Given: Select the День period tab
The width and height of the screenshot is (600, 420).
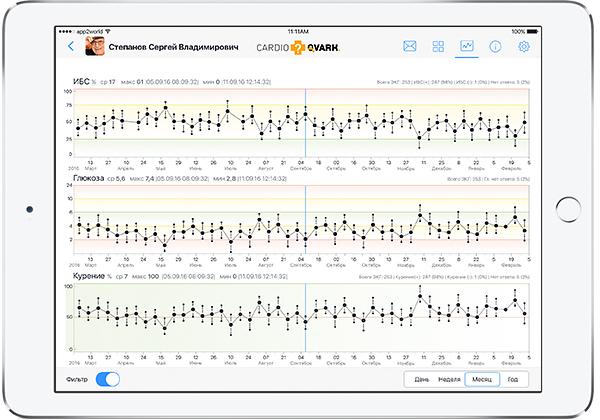Looking at the screenshot, I should [422, 379].
